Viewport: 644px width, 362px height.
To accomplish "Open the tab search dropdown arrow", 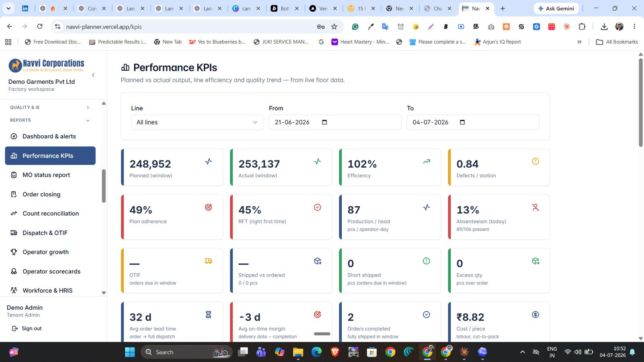I will coord(8,8).
